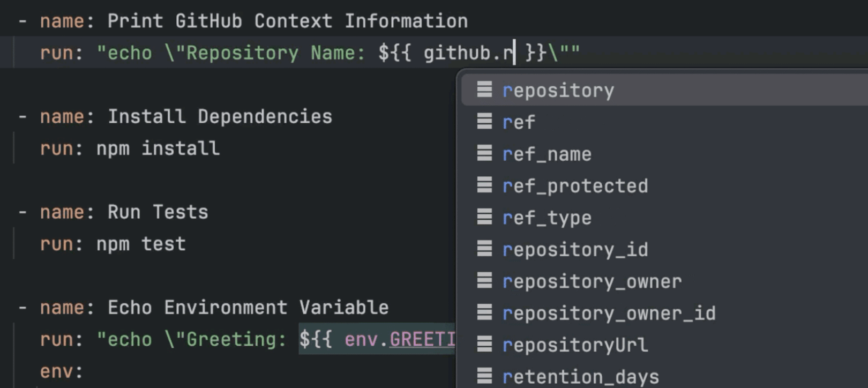
Task: Choose the ref_name completion suggestion
Action: pyautogui.click(x=547, y=154)
